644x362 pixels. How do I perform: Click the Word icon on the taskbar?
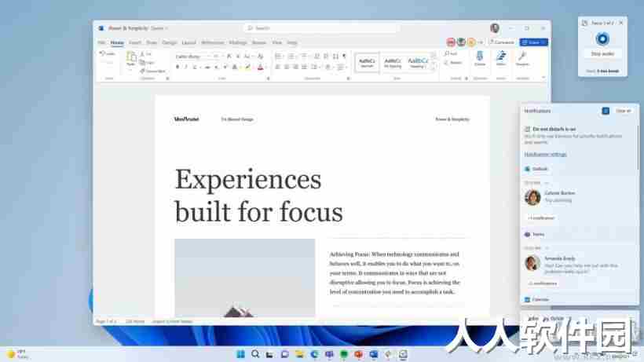click(373, 354)
